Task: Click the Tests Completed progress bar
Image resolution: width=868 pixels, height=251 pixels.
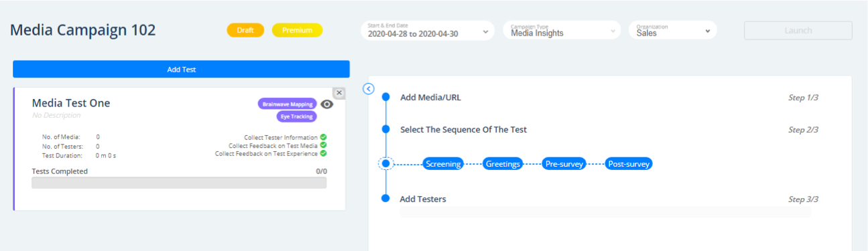Action: 179,183
